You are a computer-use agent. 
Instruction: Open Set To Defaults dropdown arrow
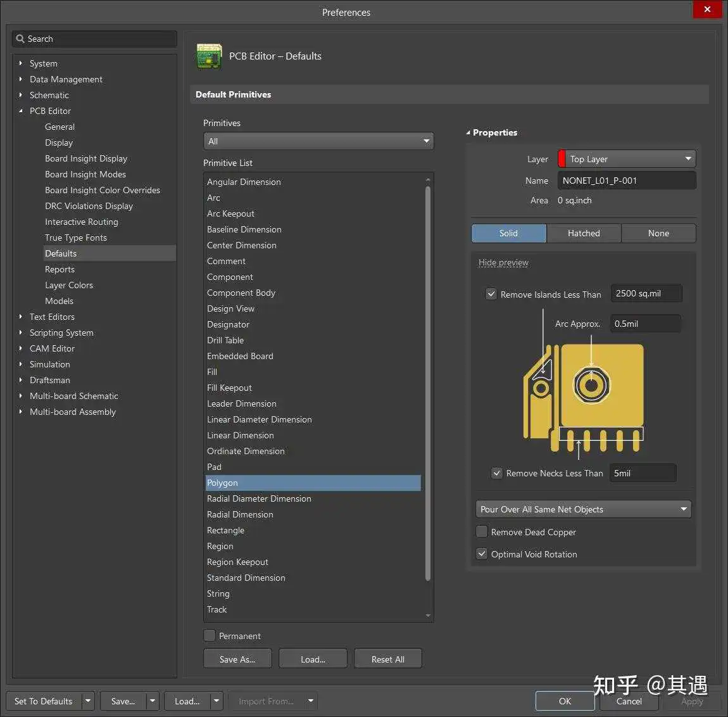(88, 701)
